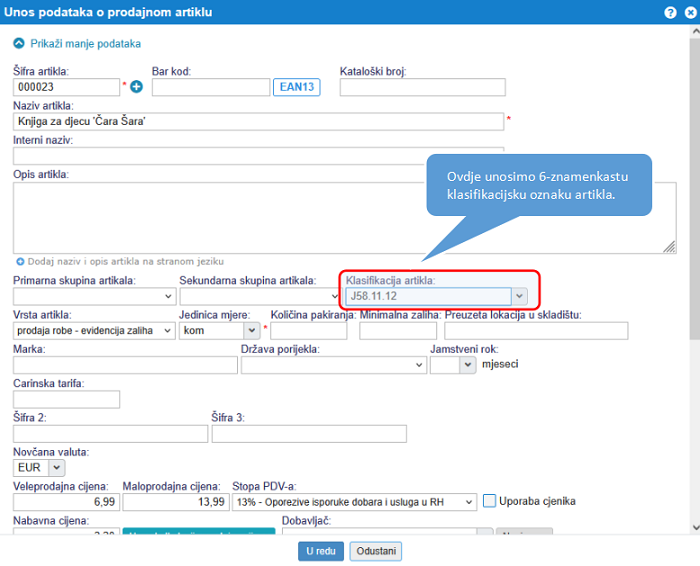Viewport: 700px width, 566px height.
Task: Click the 'U redu' button
Action: [x=322, y=551]
